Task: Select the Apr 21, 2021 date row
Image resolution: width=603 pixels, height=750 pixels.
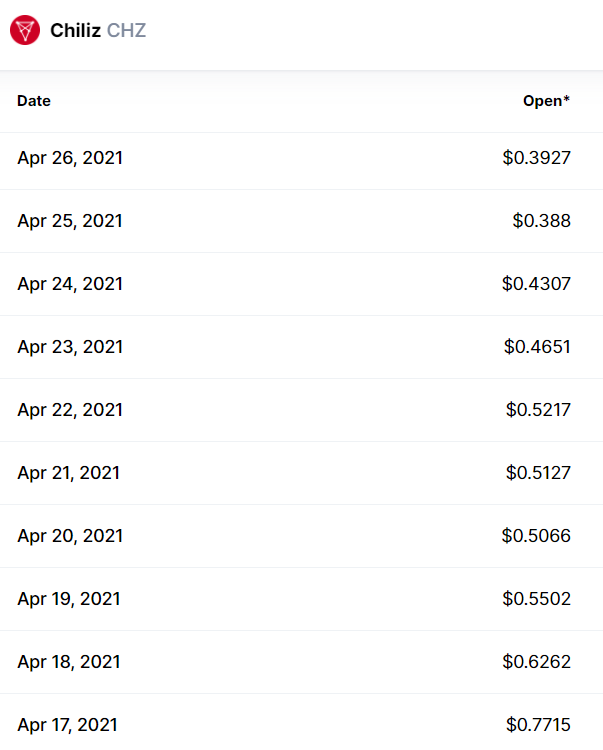Action: [69, 473]
